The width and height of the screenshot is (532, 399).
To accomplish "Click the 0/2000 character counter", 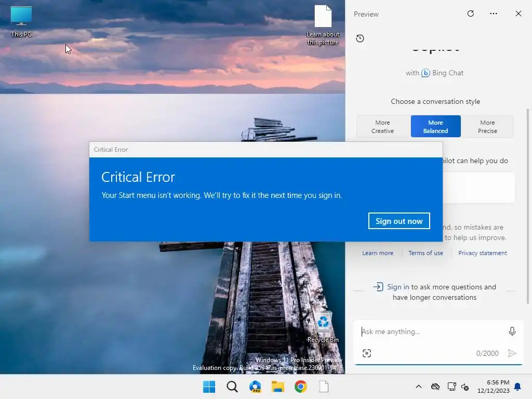I will coord(487,353).
